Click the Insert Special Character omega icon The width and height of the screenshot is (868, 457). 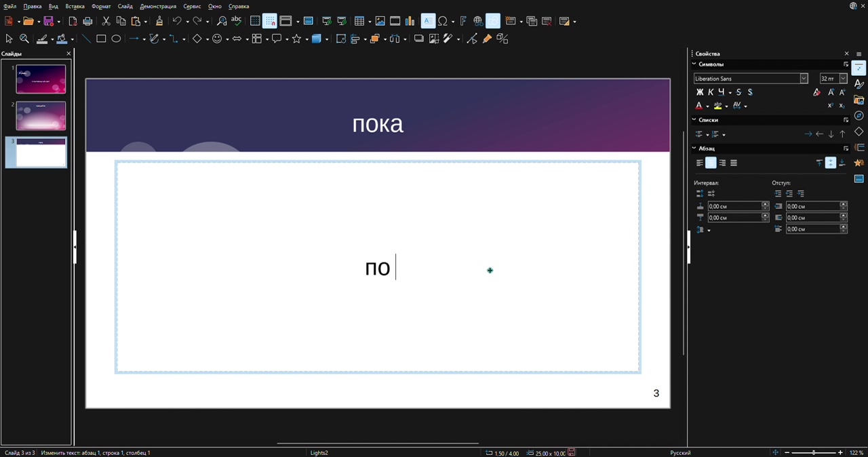click(443, 21)
